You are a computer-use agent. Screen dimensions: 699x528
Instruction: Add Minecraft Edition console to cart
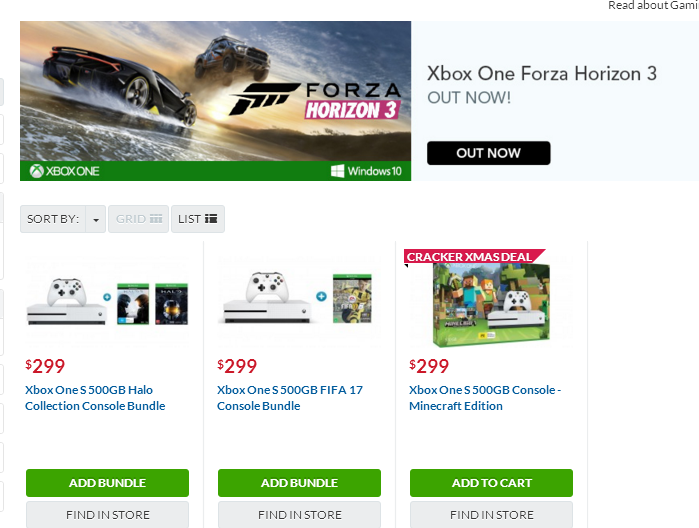[x=491, y=483]
